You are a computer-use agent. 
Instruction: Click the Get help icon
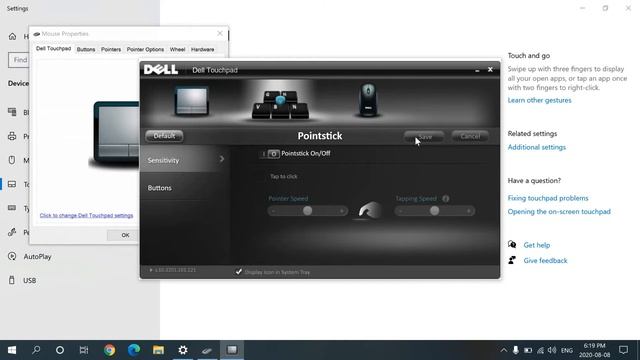click(x=512, y=244)
